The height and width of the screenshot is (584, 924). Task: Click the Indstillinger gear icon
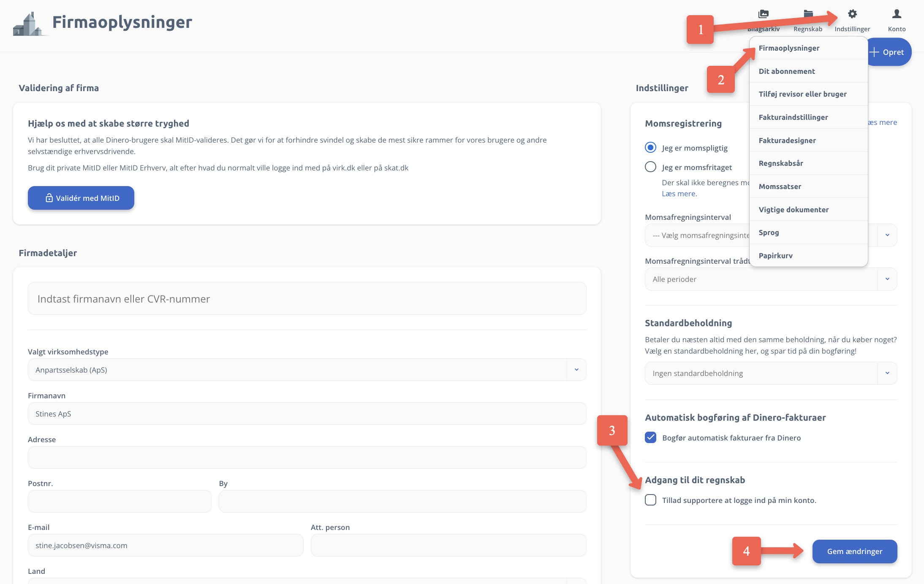click(x=852, y=14)
